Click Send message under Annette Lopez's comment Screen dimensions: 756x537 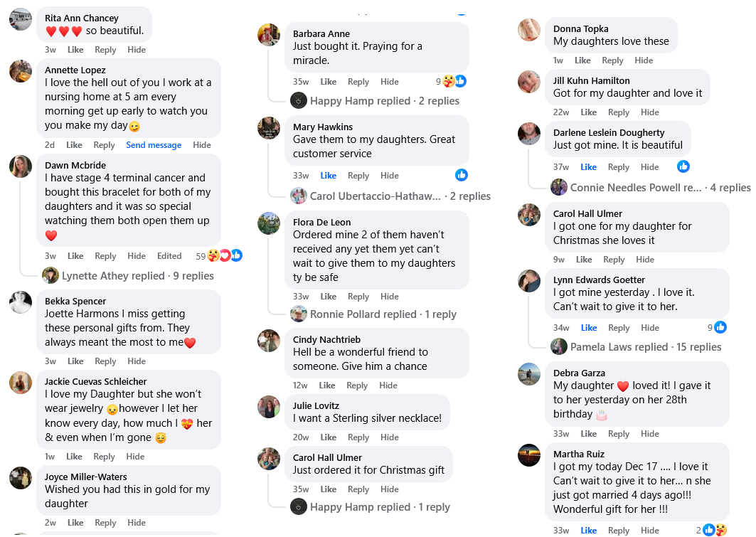pyautogui.click(x=154, y=144)
